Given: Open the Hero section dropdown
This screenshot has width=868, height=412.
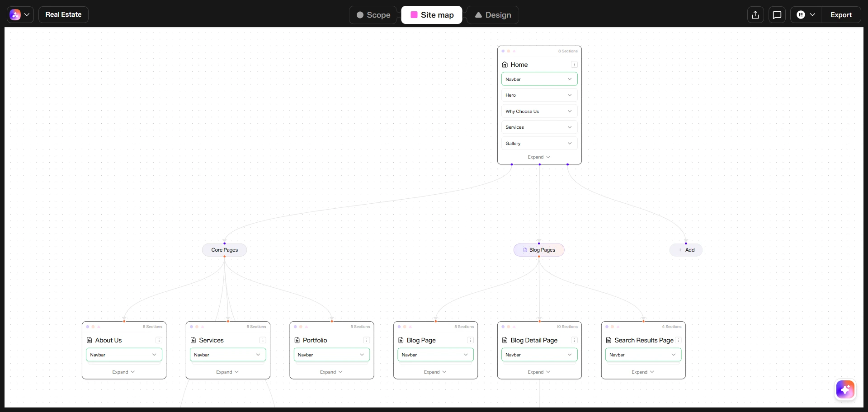Looking at the screenshot, I should [569, 95].
